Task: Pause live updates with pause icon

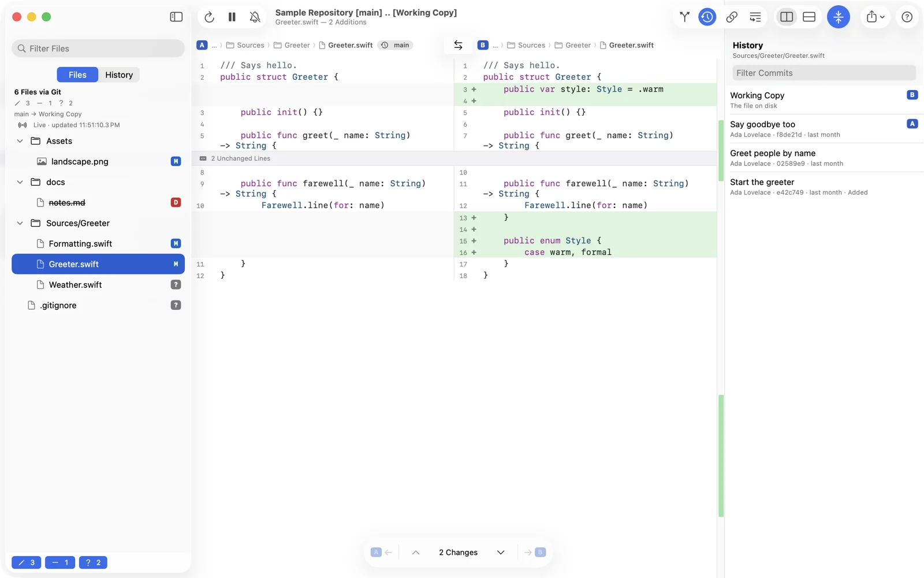Action: tap(232, 17)
